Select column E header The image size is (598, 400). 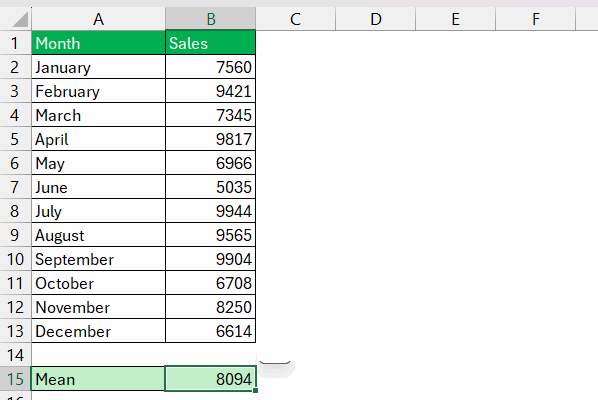pos(455,19)
